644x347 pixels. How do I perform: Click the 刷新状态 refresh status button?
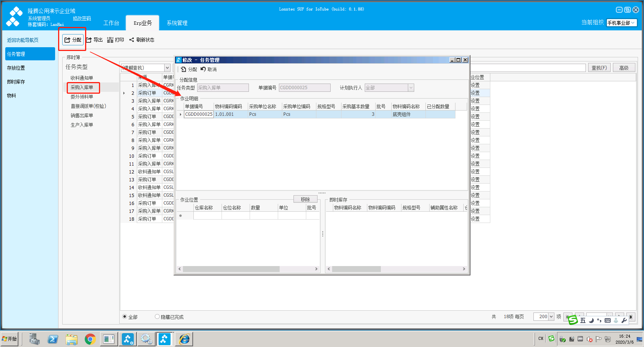pos(142,40)
